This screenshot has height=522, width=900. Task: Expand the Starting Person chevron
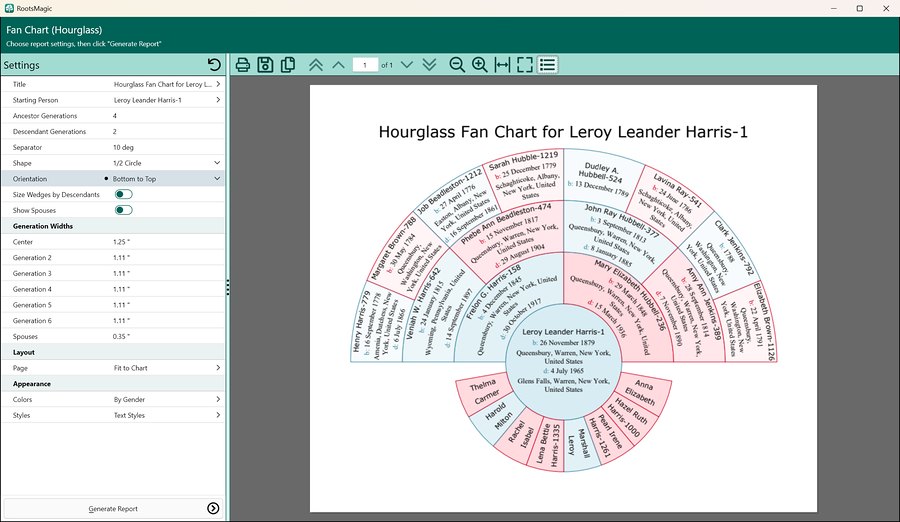(218, 100)
